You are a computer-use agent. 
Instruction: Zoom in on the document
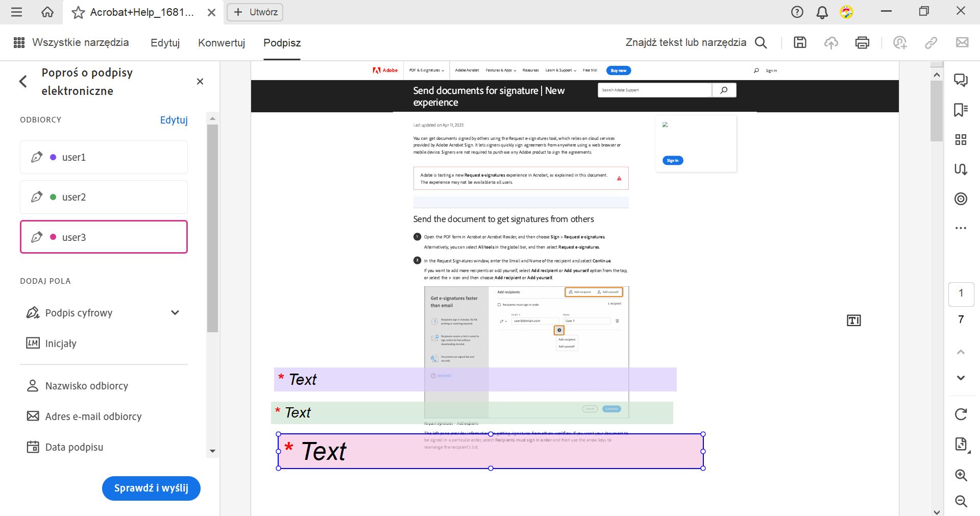[961, 475]
